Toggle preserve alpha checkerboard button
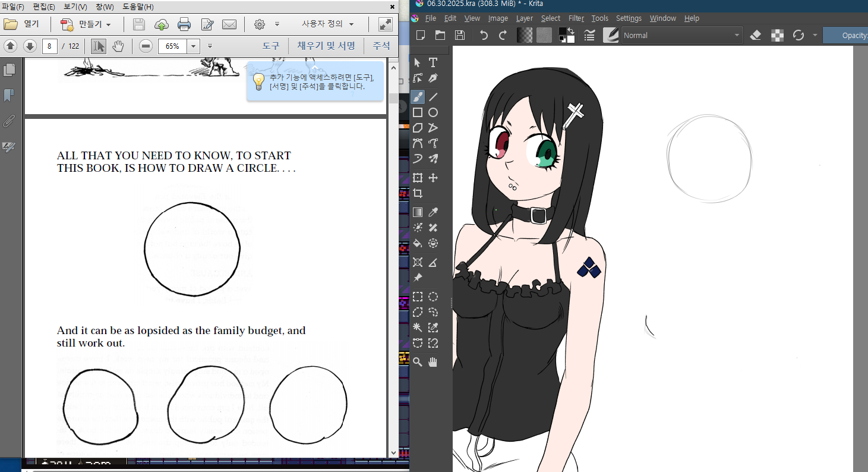This screenshot has width=868, height=472. 777,35
